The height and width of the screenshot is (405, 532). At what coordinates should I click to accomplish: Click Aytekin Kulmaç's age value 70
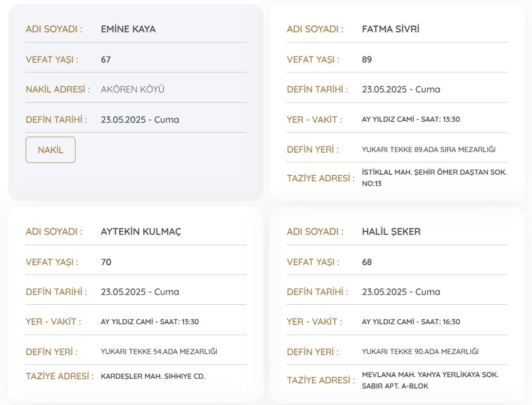106,262
